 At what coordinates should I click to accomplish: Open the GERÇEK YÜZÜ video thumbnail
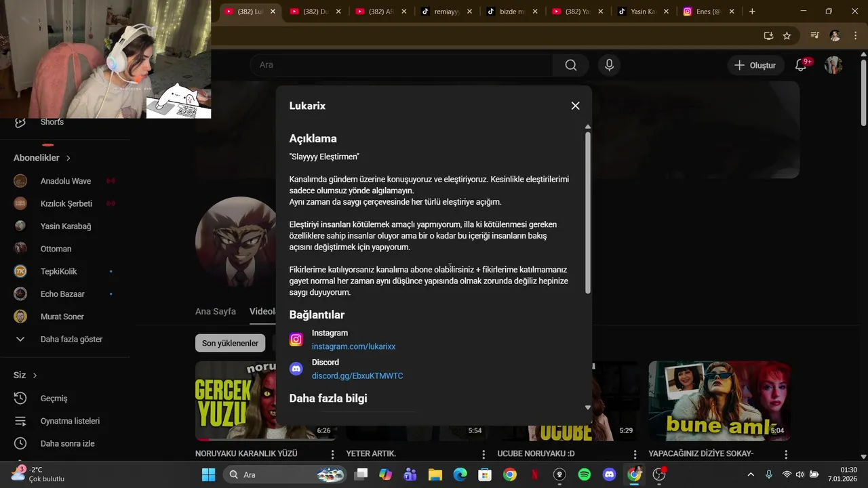235,401
